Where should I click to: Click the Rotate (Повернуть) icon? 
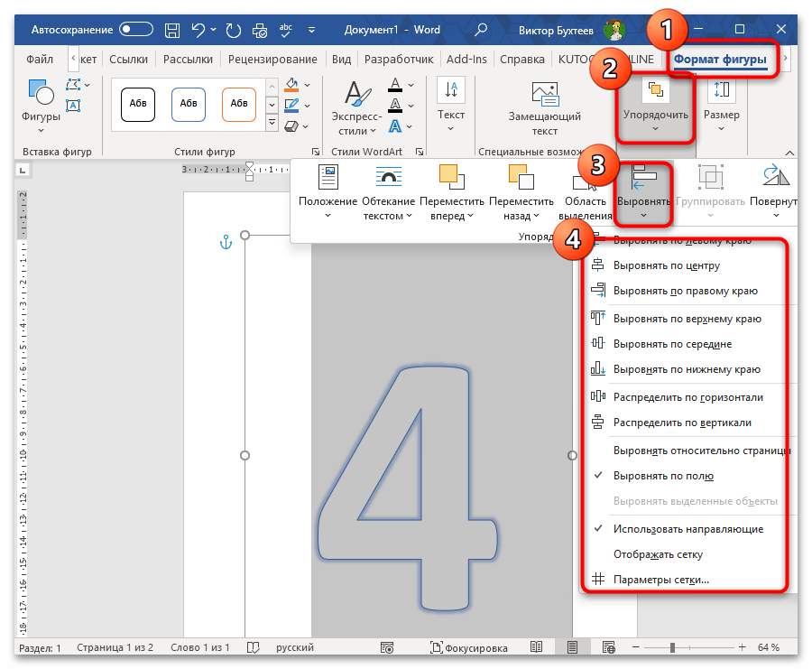(x=776, y=175)
